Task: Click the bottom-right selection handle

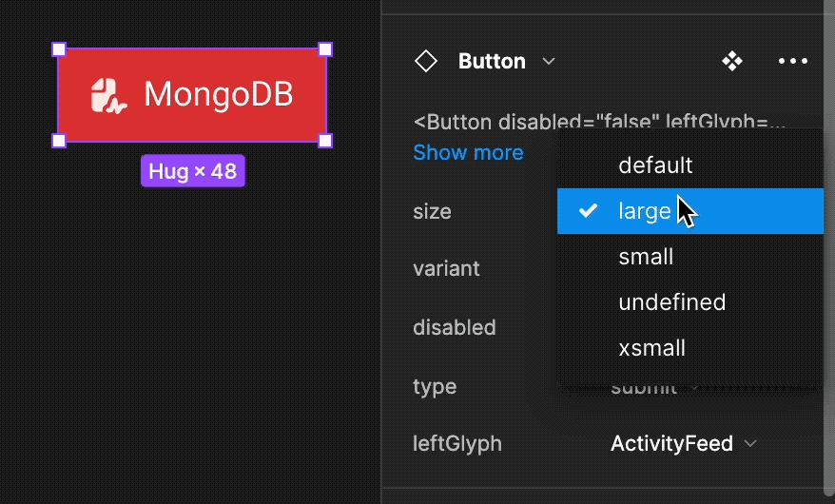Action: click(325, 141)
